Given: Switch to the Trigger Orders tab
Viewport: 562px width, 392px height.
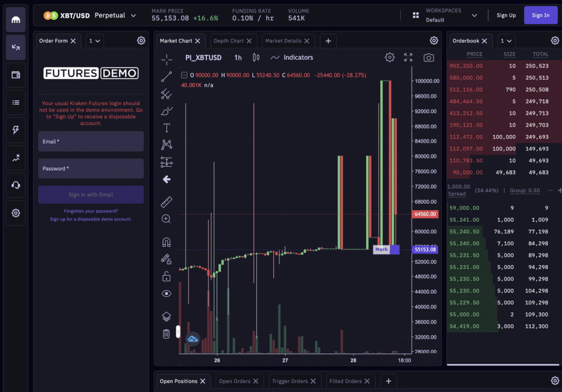Looking at the screenshot, I should point(290,381).
